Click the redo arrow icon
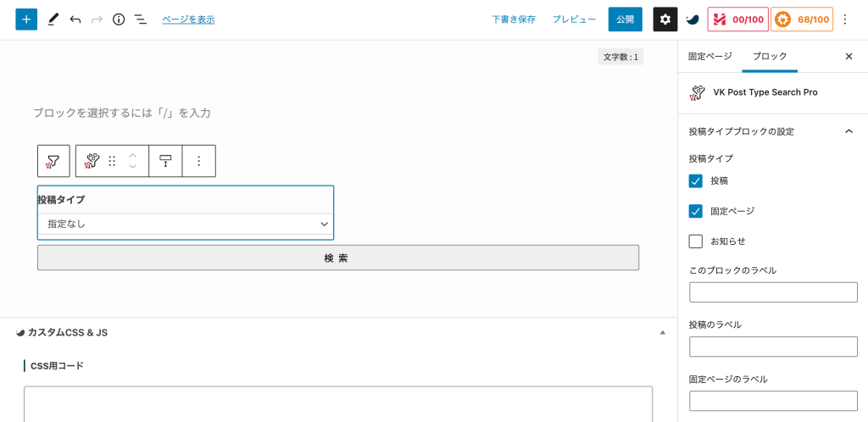The width and height of the screenshot is (868, 422). click(x=97, y=19)
